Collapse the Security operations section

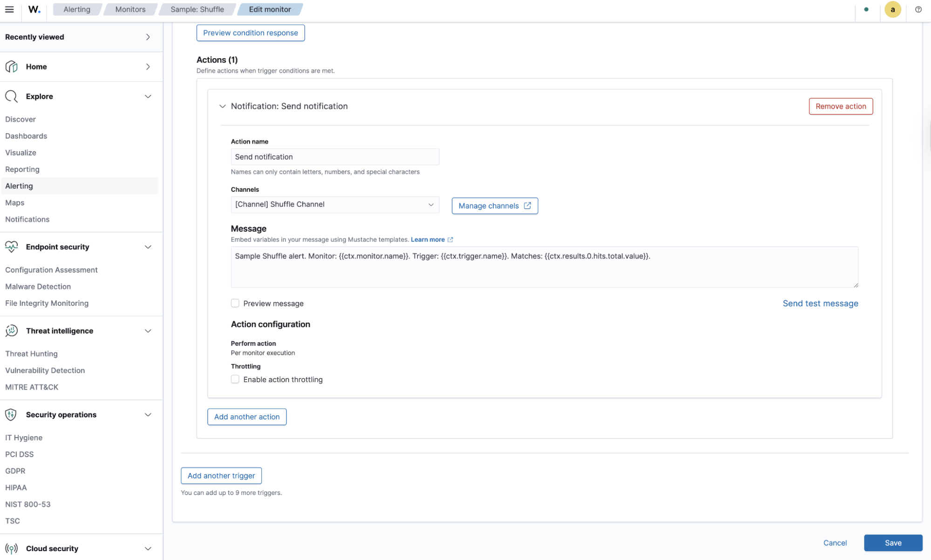coord(148,414)
